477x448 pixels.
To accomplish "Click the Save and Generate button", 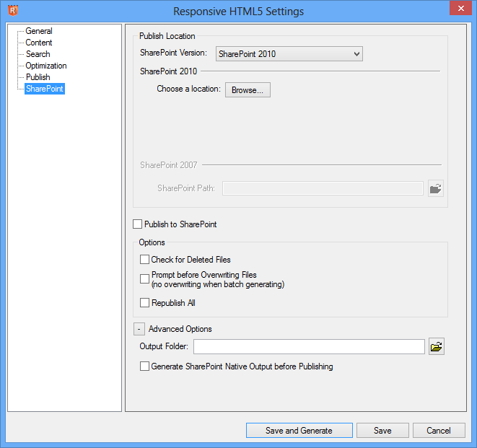I will (x=299, y=431).
